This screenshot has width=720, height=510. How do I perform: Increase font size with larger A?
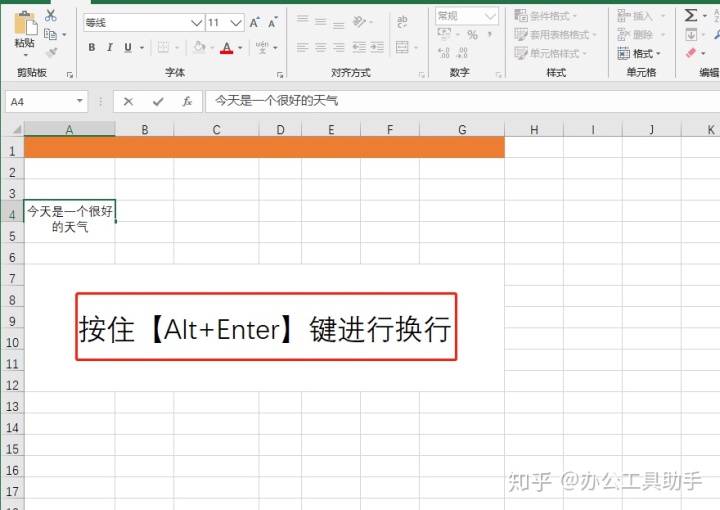click(x=254, y=22)
